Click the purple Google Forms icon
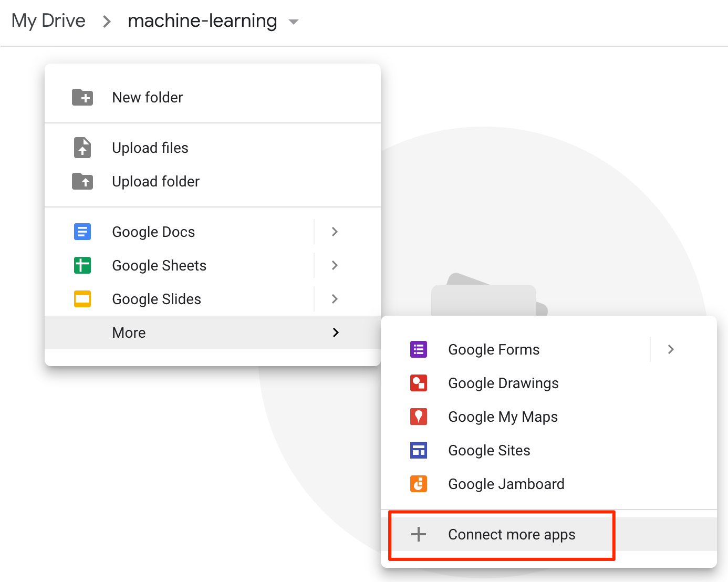 [419, 349]
